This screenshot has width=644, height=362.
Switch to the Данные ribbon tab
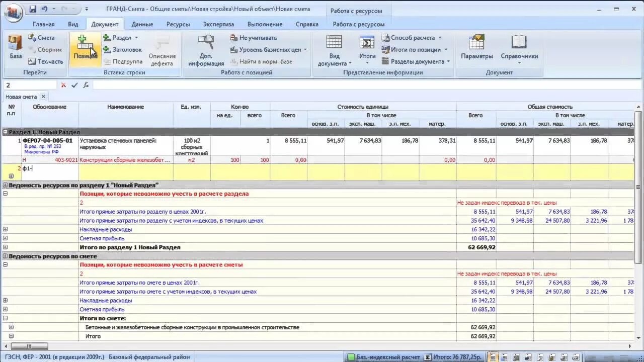coord(142,24)
